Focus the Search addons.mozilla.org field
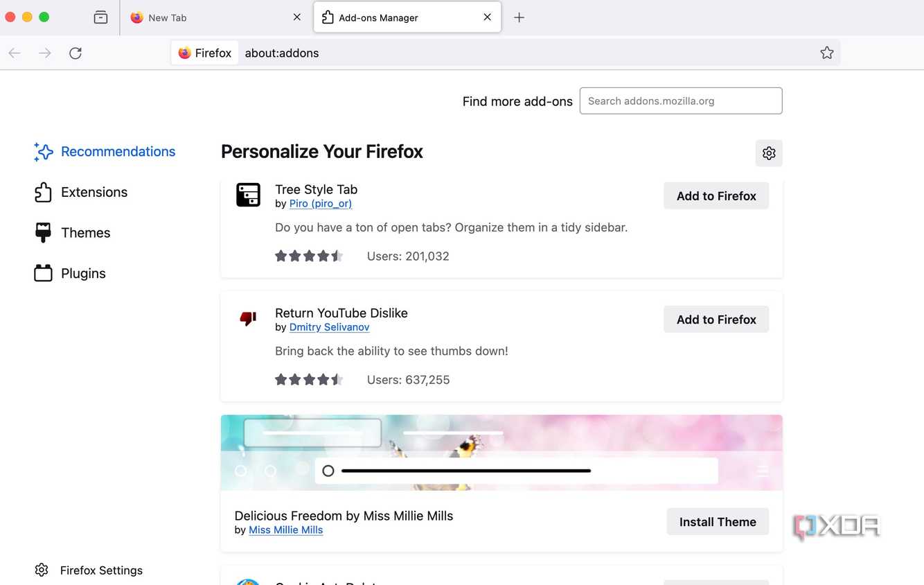Image resolution: width=924 pixels, height=585 pixels. 681,101
